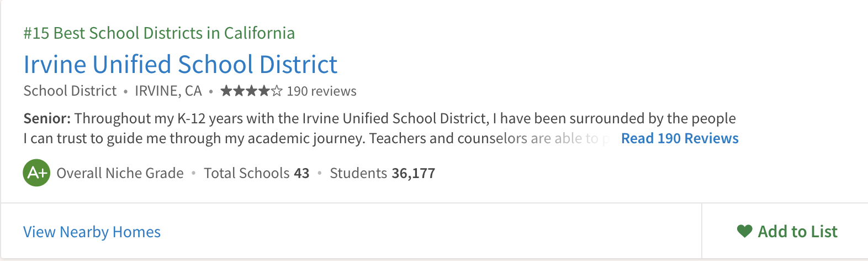Image resolution: width=868 pixels, height=261 pixels.
Task: Click the Students 36,177 statistic
Action: [382, 173]
